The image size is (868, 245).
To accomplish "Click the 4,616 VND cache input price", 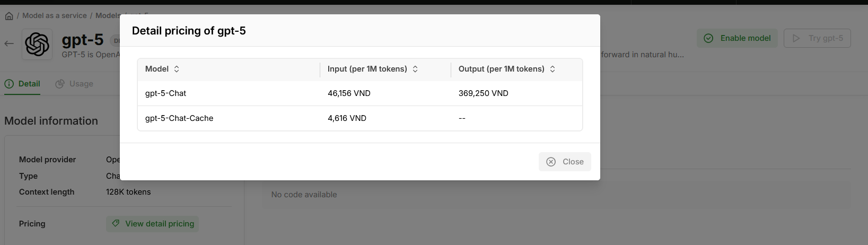I will (x=347, y=118).
